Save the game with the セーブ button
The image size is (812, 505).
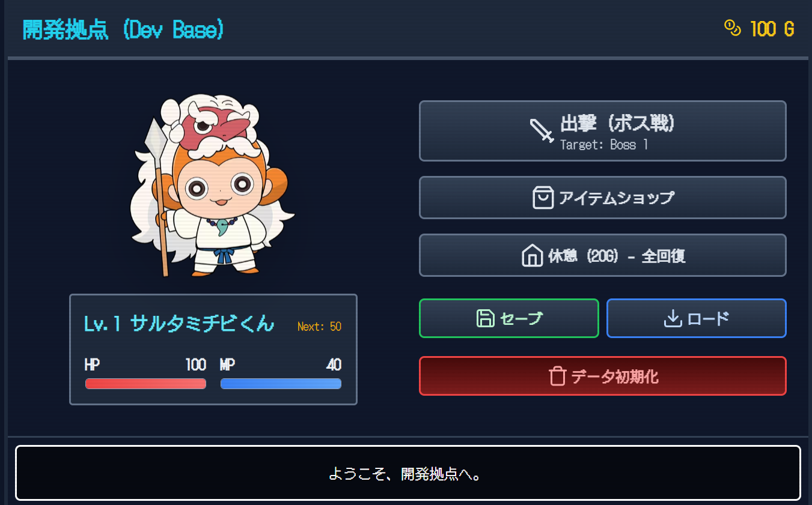pos(509,318)
